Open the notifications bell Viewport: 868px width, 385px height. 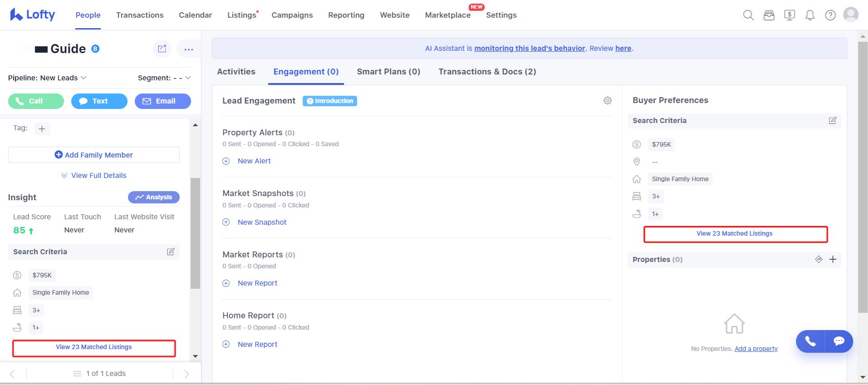810,15
